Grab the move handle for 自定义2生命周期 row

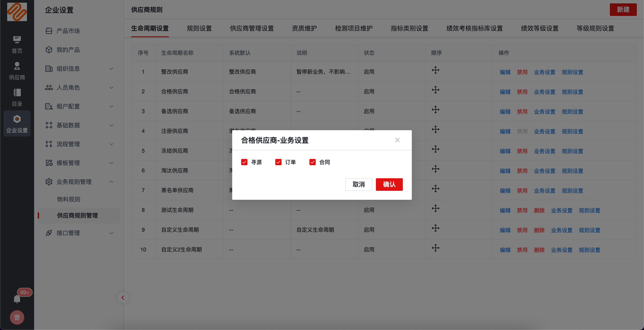[x=435, y=248]
